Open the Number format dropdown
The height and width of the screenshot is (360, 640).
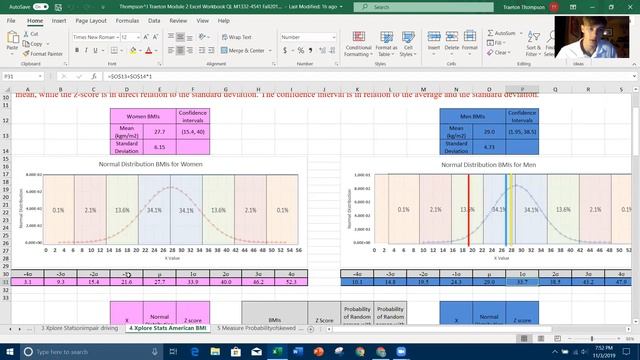tap(333, 37)
